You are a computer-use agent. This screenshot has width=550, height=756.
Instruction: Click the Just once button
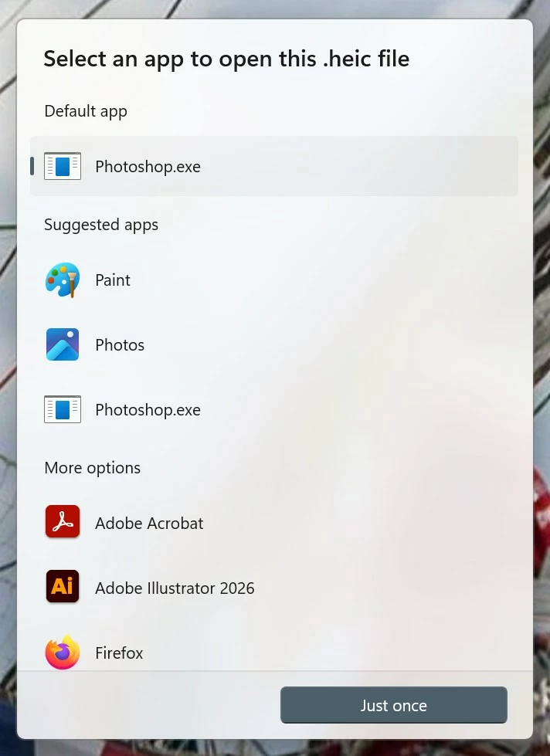[394, 705]
